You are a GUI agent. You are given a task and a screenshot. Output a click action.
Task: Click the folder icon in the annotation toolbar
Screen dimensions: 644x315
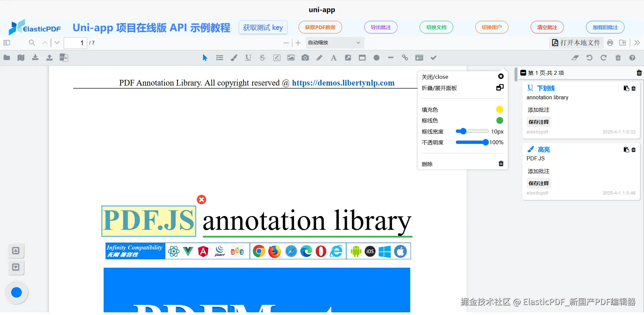7,57
